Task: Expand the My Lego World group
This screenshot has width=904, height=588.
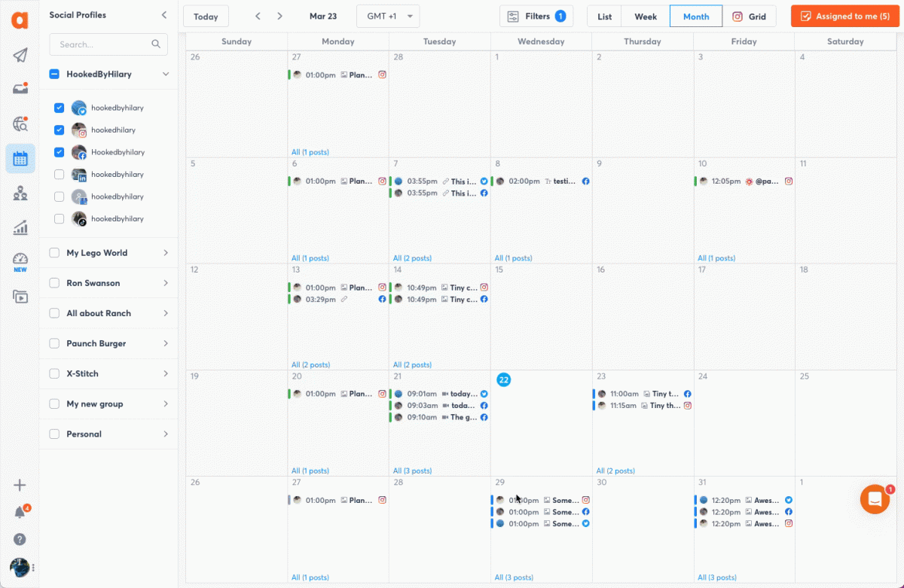Action: tap(166, 253)
